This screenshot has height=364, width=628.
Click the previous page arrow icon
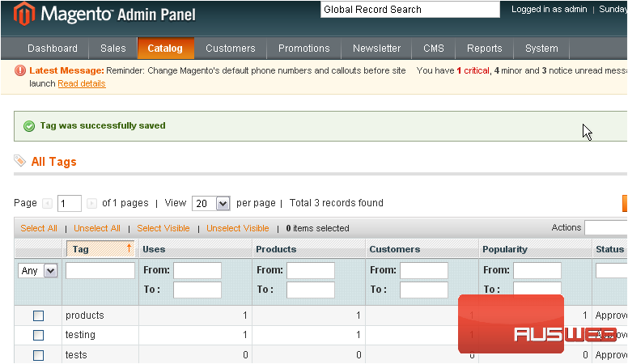click(x=47, y=203)
